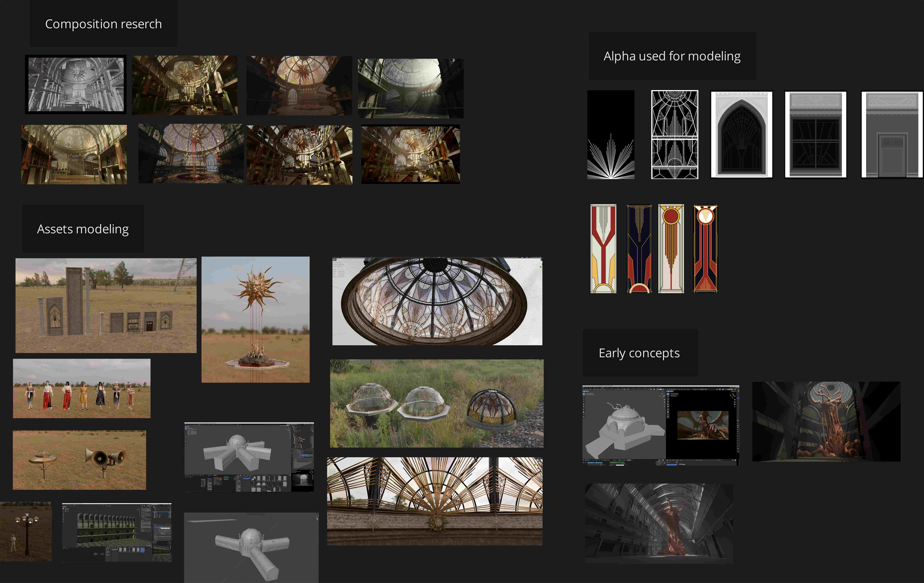Screen dimensions: 924x583
Task: Open the golden sun sculpture fountain render
Action: coord(255,320)
